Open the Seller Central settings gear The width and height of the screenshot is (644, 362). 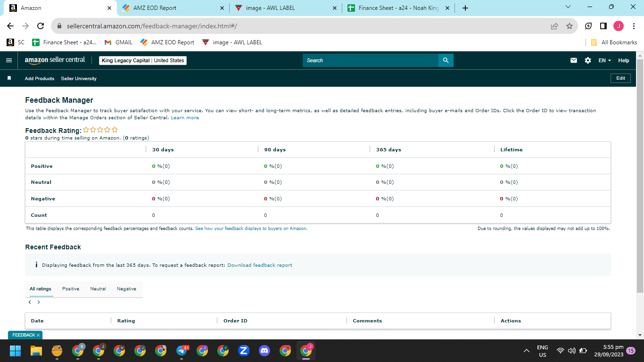(588, 60)
